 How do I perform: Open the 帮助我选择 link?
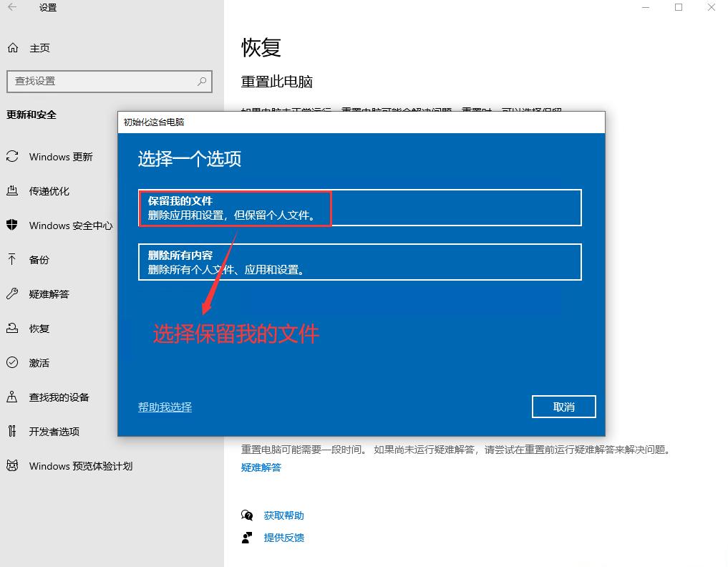click(x=165, y=406)
